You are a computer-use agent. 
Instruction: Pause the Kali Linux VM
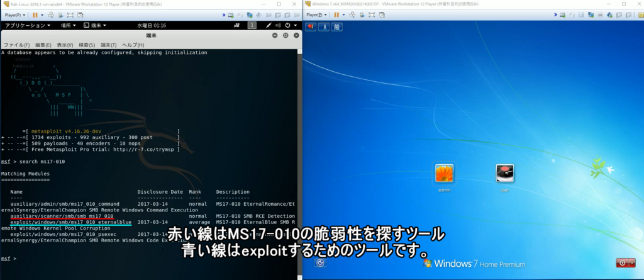[35, 15]
